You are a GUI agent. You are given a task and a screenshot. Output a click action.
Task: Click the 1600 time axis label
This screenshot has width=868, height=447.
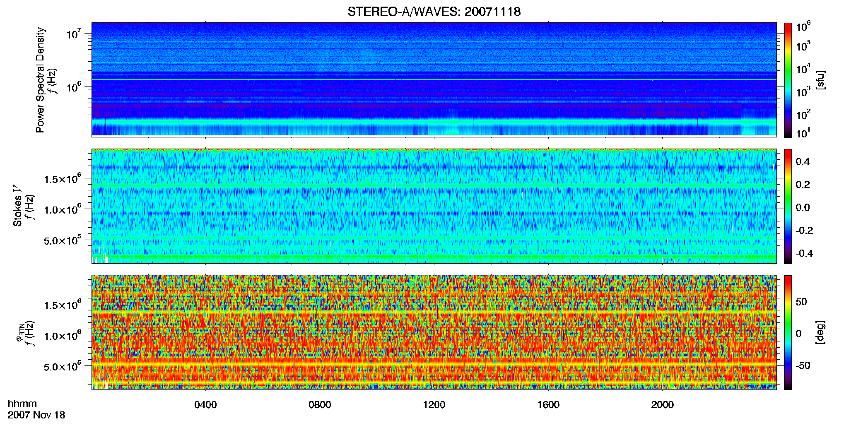point(548,405)
